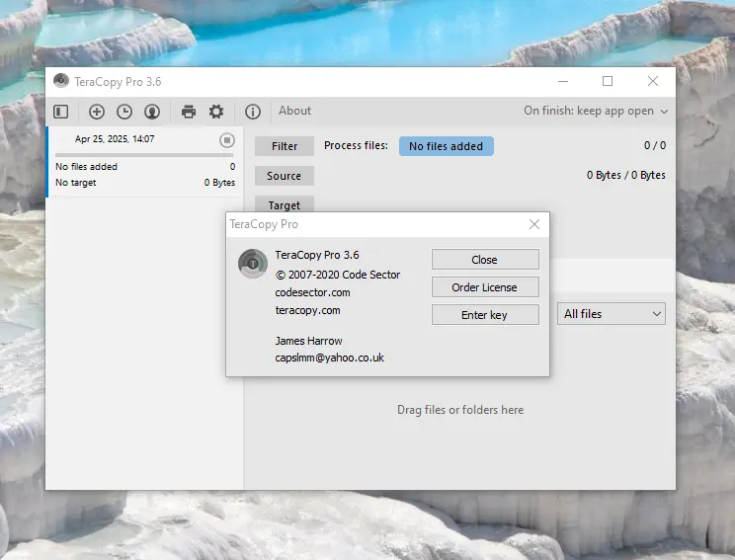Click the Close button in the dialog
The image size is (735, 560).
coord(485,259)
